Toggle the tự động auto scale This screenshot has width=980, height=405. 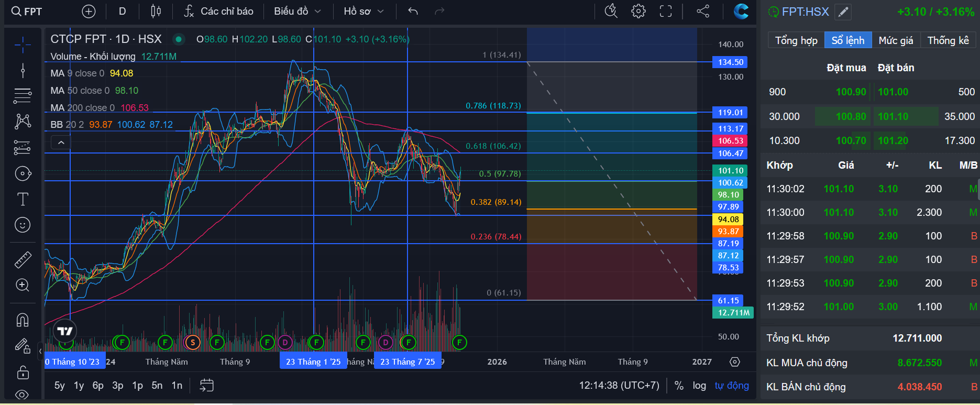(732, 386)
